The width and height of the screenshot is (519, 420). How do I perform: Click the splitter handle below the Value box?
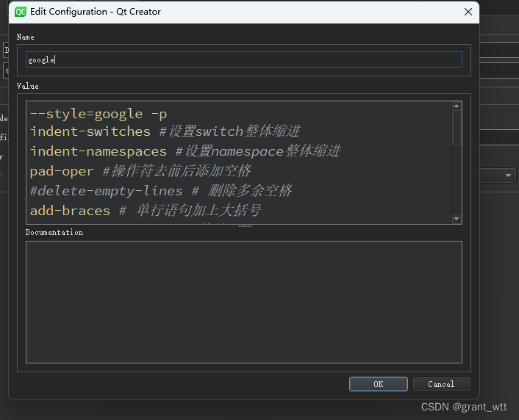(245, 226)
